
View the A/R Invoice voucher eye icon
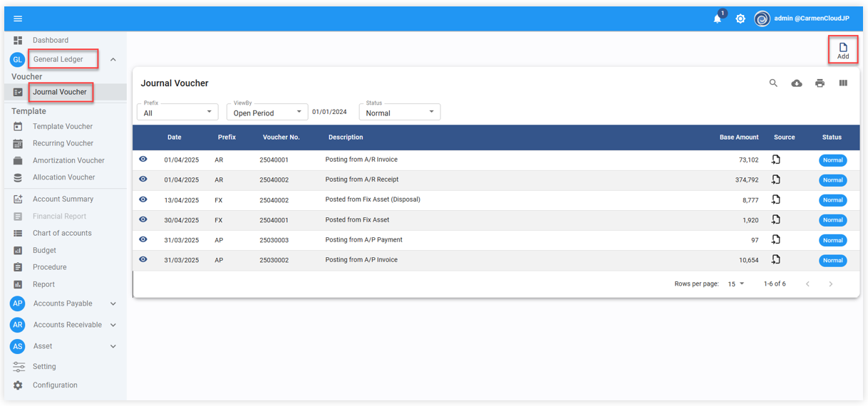pos(143,160)
